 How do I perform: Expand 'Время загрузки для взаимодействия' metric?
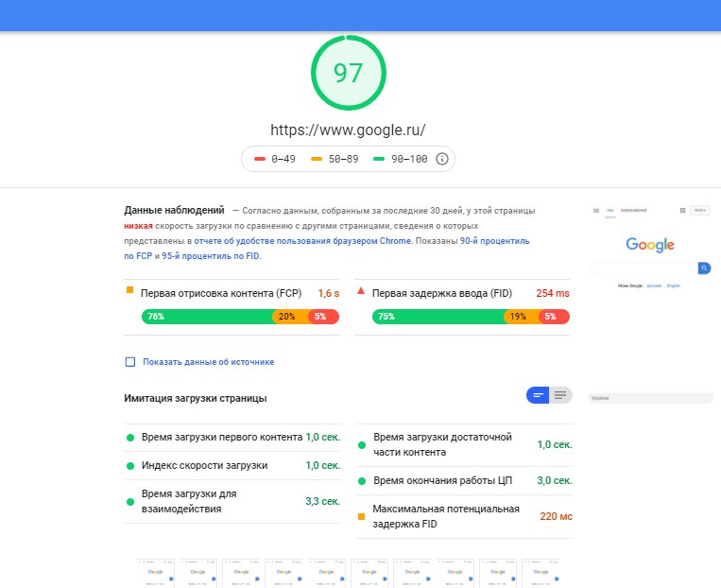pyautogui.click(x=232, y=502)
